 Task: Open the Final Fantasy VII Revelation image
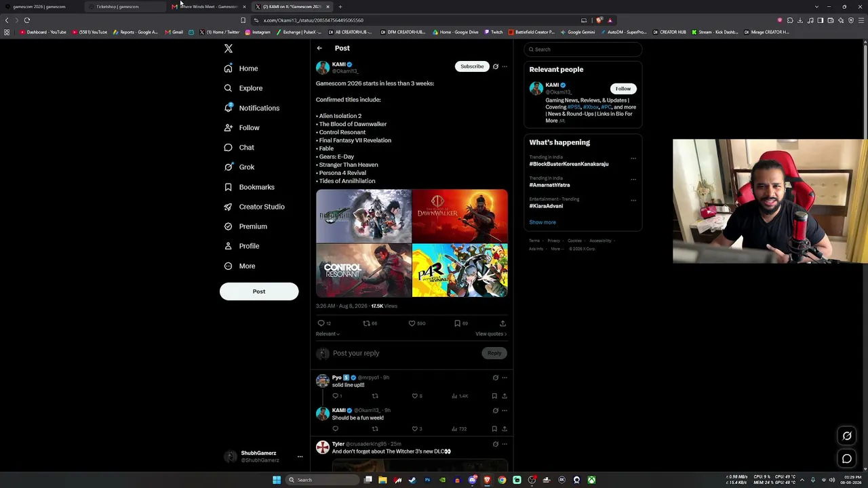point(363,216)
